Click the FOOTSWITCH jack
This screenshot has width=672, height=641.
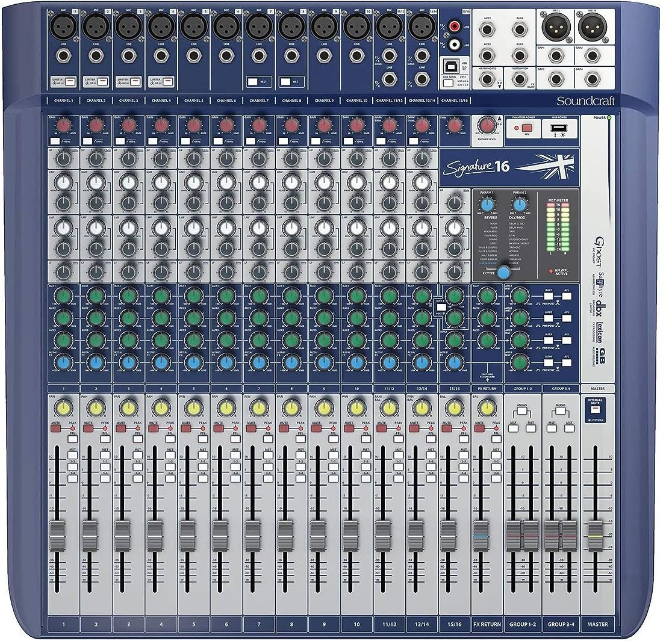point(520,79)
